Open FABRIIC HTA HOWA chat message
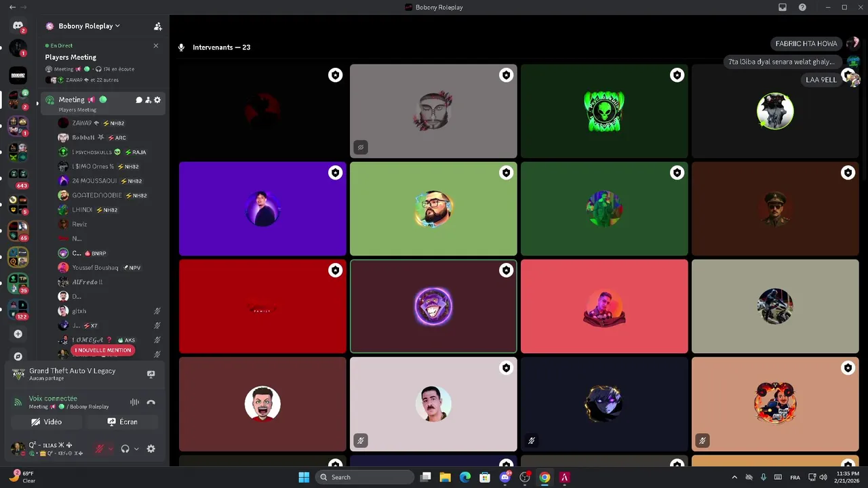The height and width of the screenshot is (488, 868). click(806, 43)
